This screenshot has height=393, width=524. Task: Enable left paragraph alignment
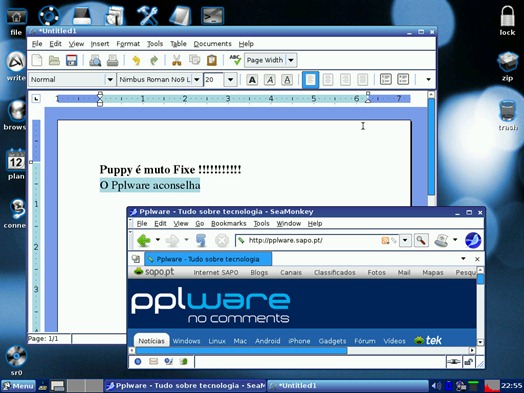point(310,80)
